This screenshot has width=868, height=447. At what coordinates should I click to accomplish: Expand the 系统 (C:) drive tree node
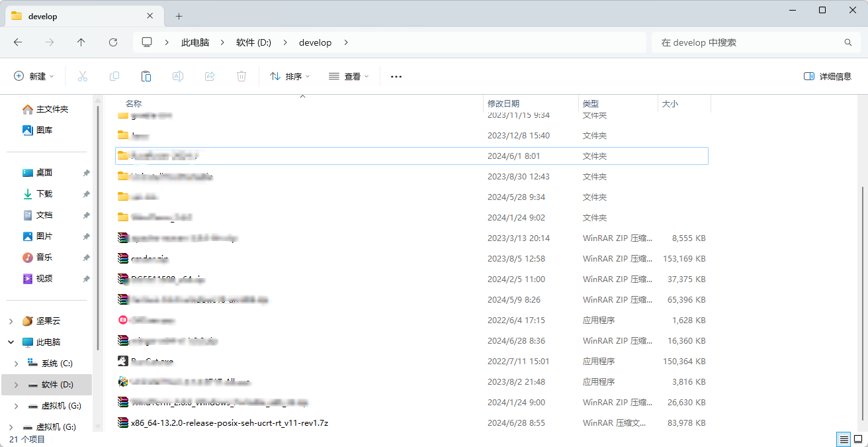17,364
